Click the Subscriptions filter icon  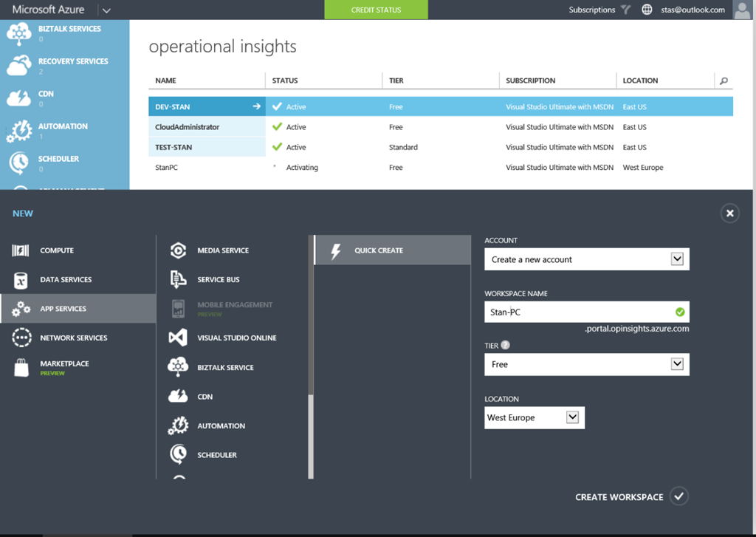tap(626, 10)
